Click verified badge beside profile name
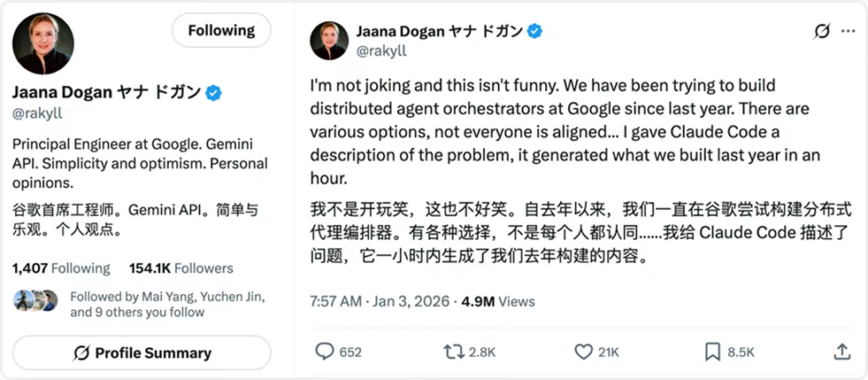The image size is (868, 380). coord(215,93)
